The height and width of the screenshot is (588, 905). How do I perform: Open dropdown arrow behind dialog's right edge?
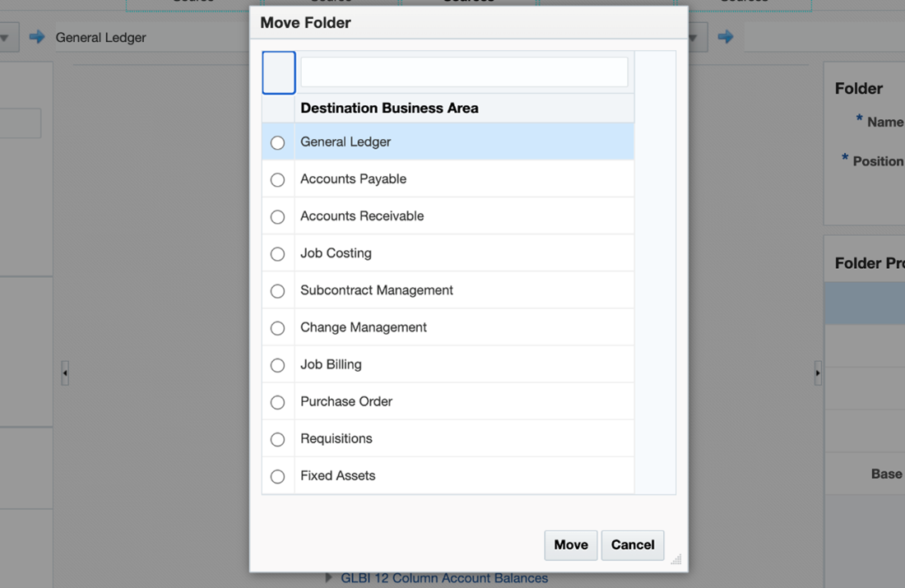[694, 38]
